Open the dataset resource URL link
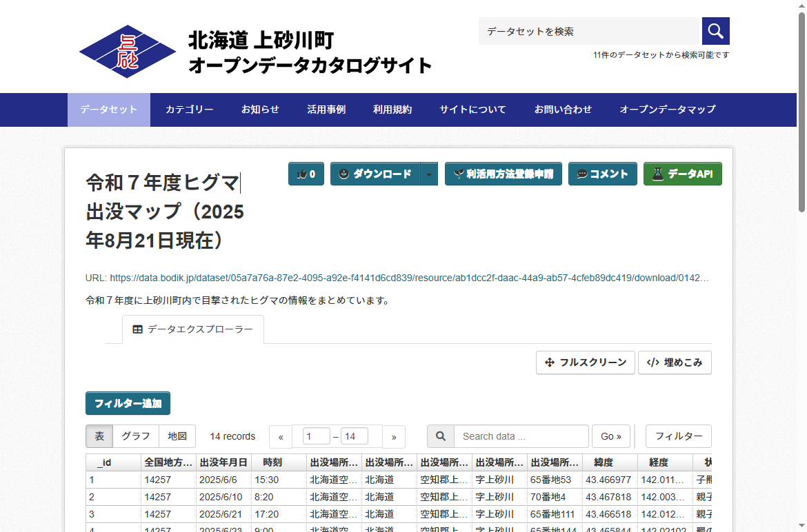807x532 pixels. (408, 278)
